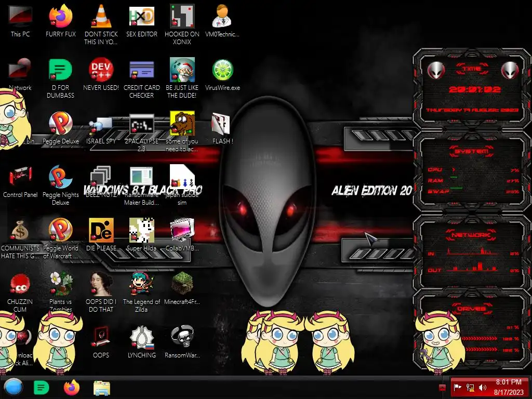Click the TIME gadget digital clock readout
Viewport: 532px width, 399px height.
(x=475, y=89)
